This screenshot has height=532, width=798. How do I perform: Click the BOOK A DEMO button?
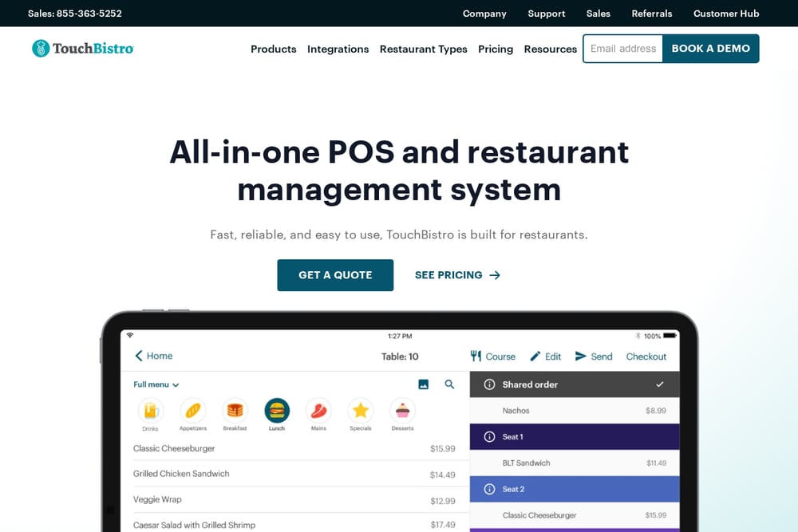pyautogui.click(x=711, y=49)
